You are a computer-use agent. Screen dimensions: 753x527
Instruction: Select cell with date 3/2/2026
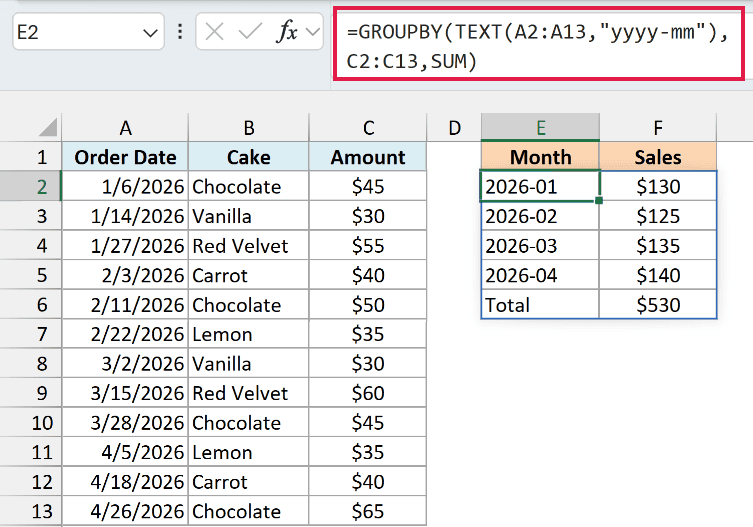pos(125,364)
